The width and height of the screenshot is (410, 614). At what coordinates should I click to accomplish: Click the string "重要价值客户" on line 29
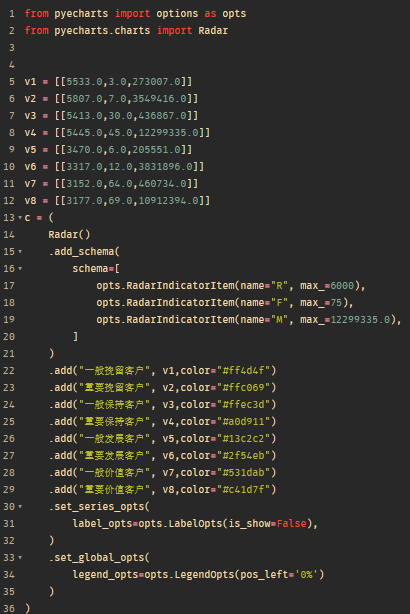[x=114, y=489]
